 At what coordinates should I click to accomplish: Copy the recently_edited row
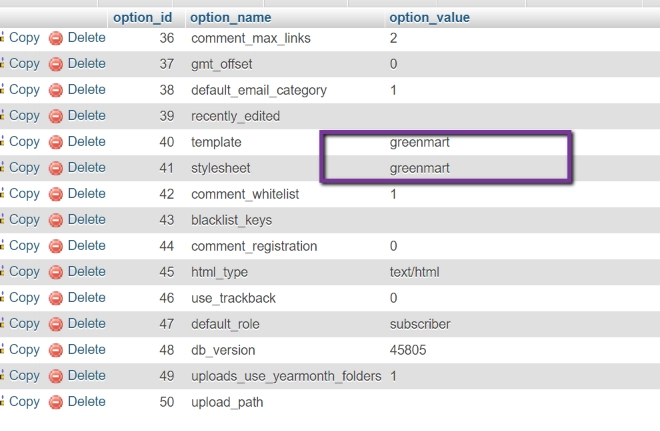click(24, 116)
